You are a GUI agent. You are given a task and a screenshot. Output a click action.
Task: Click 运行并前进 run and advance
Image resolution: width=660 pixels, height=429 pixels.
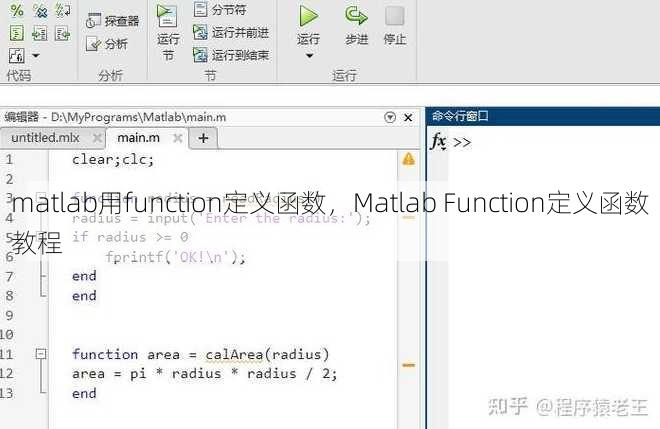(x=231, y=32)
